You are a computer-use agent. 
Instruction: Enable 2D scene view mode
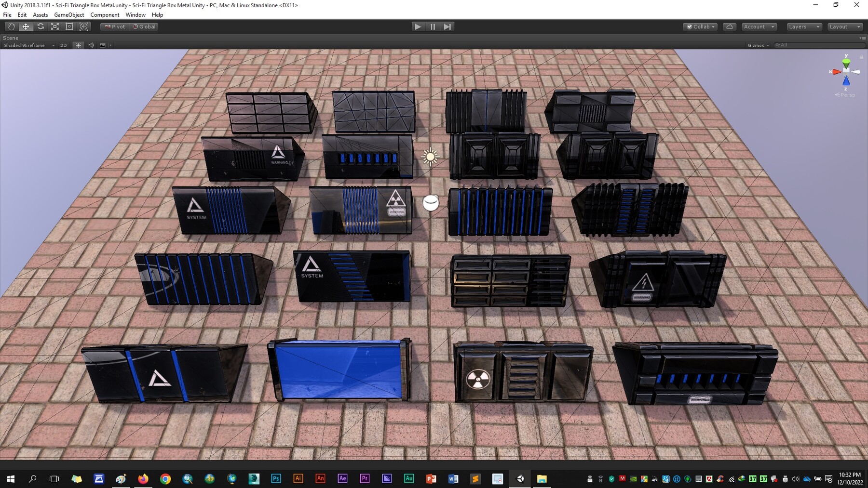63,45
